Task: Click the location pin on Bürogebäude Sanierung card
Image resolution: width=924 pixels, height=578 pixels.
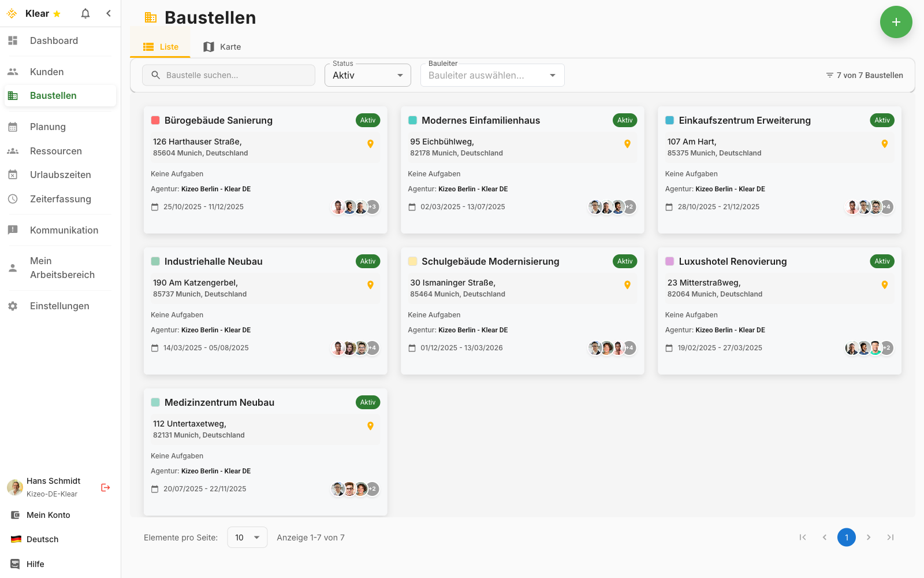Action: point(370,143)
